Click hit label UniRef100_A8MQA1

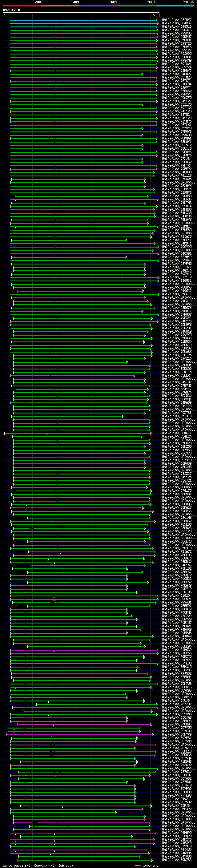176,139
